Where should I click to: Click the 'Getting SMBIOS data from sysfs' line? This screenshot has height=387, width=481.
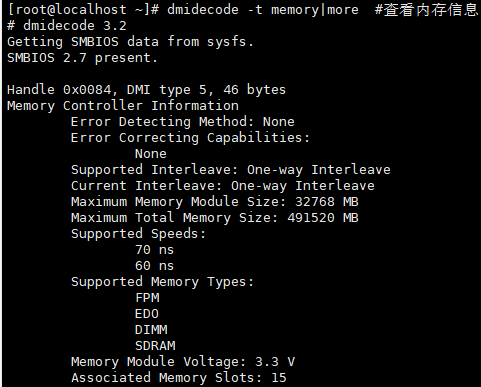pyautogui.click(x=130, y=42)
